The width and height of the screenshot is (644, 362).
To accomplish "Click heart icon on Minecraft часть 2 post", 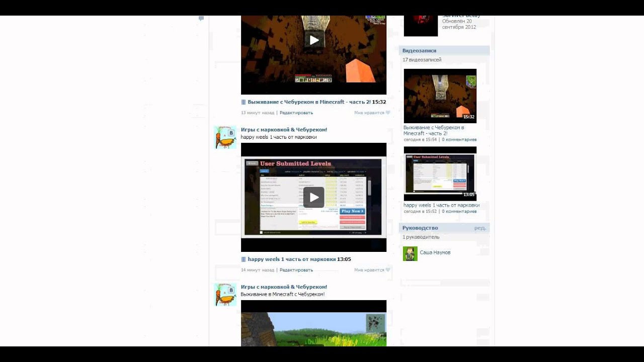I will [388, 113].
